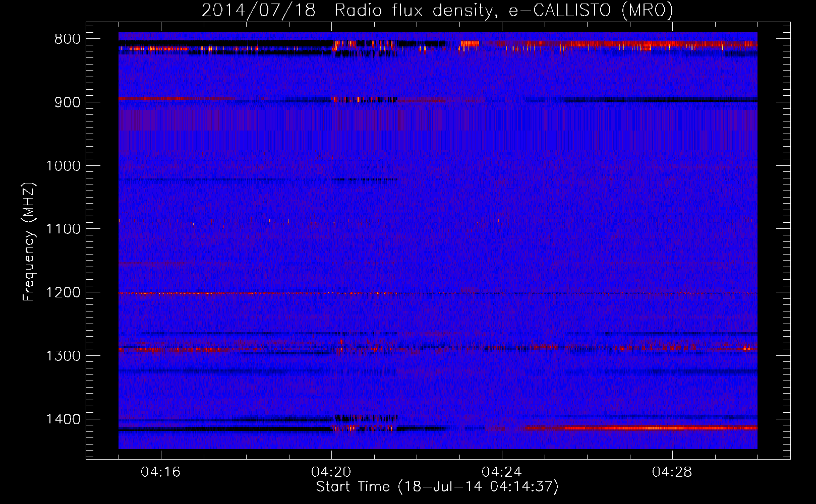The image size is (816, 504).
Task: Click the 1300 frequency tick label
Action: coord(63,356)
